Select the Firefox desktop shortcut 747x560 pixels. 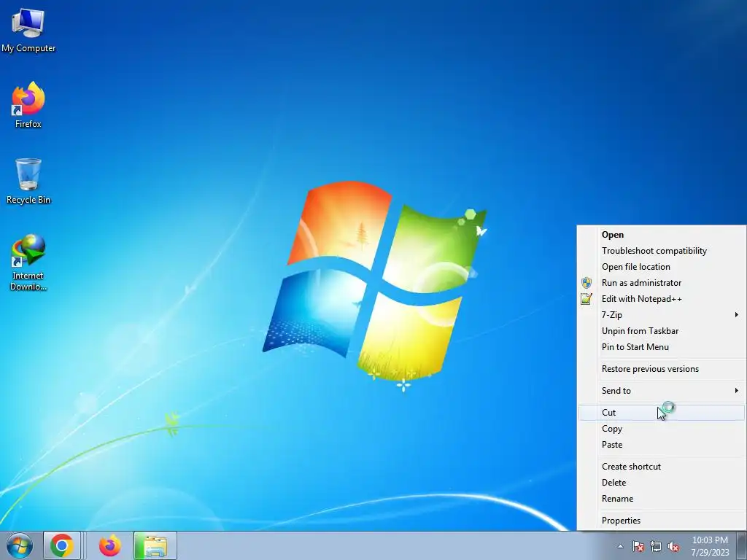coord(28,105)
